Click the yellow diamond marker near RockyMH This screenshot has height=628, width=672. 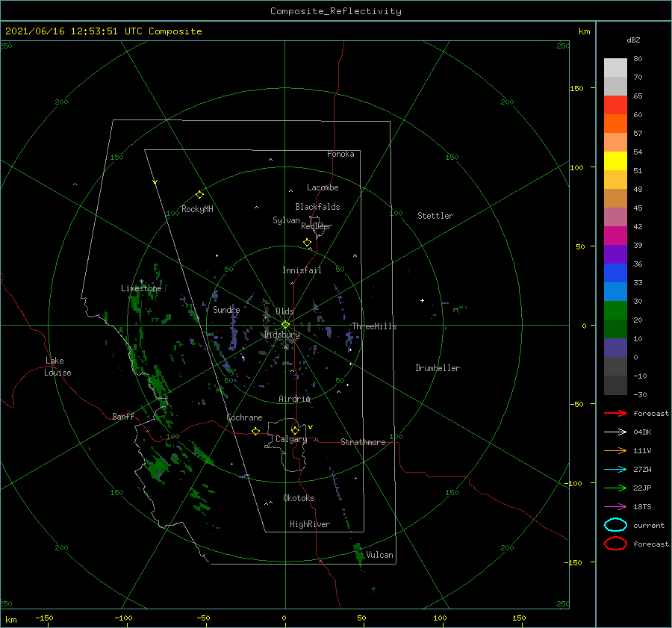tap(199, 195)
